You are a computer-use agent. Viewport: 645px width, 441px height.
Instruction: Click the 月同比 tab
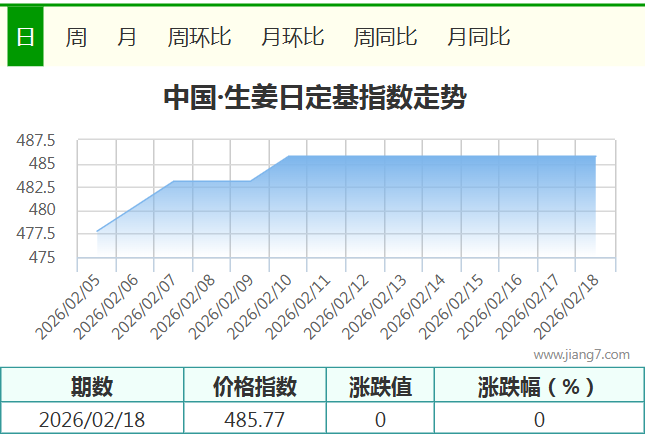tap(478, 37)
